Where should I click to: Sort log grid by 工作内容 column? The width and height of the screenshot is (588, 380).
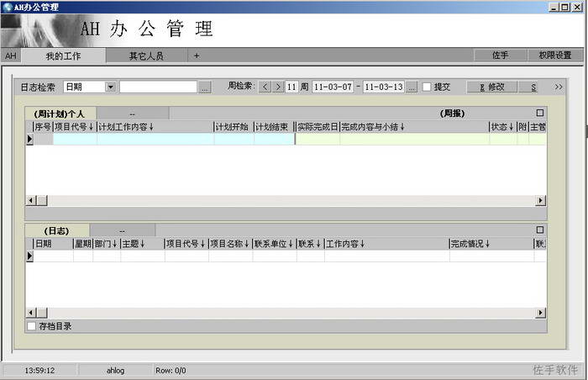(344, 244)
